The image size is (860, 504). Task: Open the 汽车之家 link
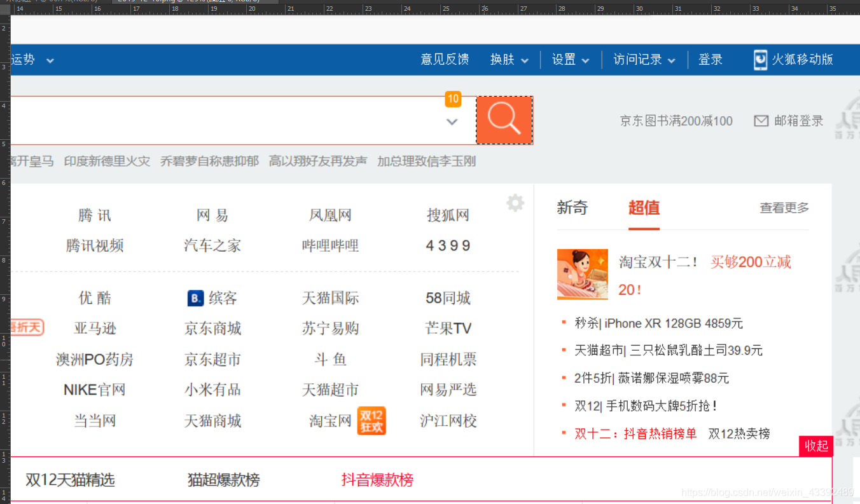212,246
